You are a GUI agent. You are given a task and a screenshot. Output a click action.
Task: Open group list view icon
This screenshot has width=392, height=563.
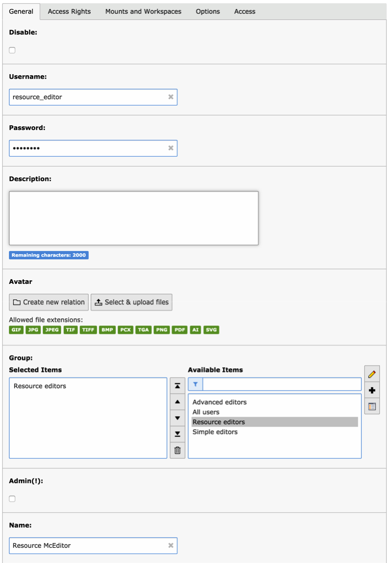coord(372,406)
